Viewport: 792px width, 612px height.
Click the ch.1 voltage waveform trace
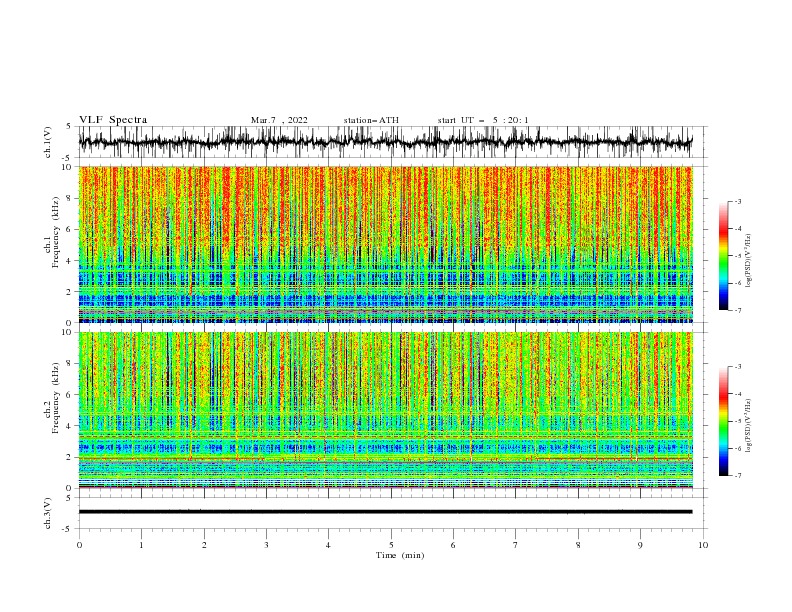click(385, 142)
